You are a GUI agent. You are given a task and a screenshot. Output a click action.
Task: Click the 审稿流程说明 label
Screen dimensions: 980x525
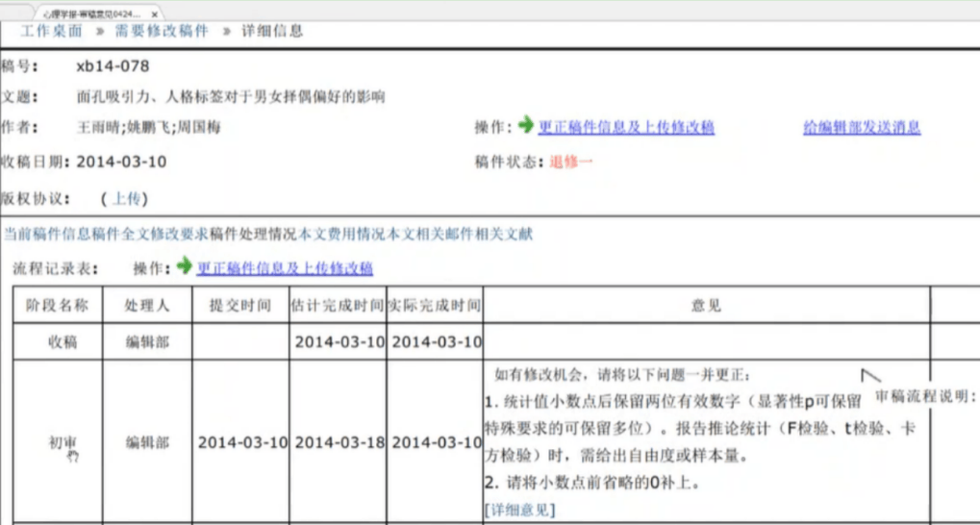[x=925, y=396]
